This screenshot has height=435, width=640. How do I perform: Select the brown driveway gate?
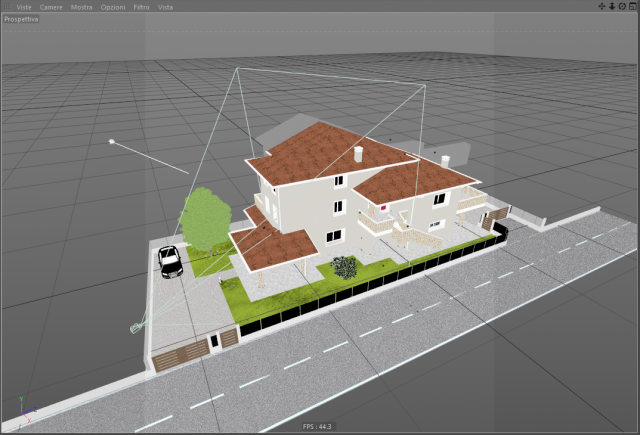pos(181,356)
